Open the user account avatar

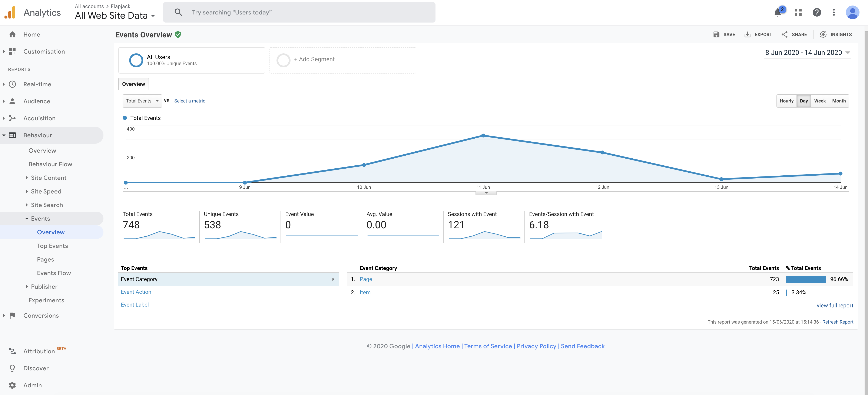pos(853,13)
